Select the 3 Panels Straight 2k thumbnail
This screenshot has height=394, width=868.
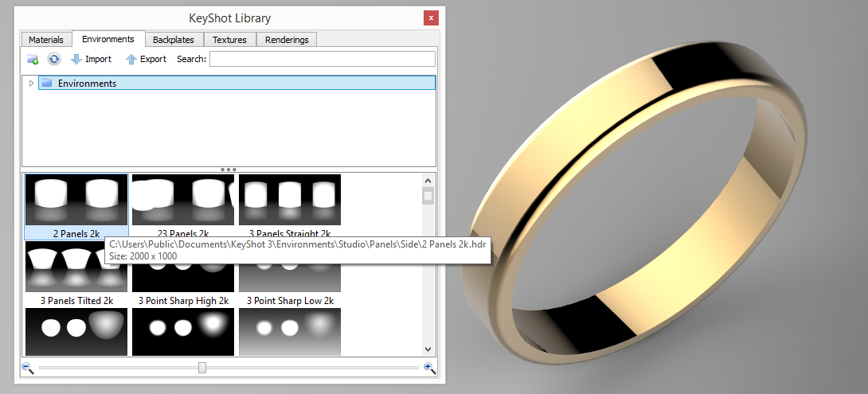(290, 200)
